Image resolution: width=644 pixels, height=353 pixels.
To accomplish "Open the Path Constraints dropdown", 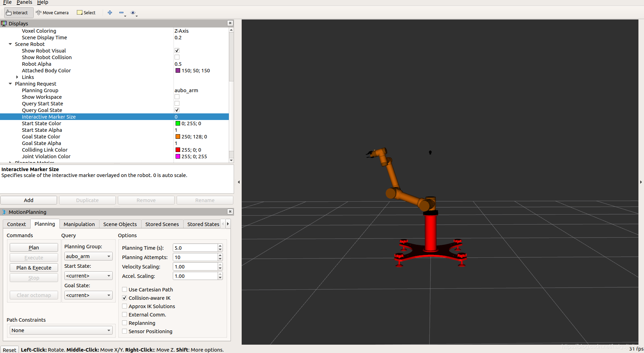I will click(x=61, y=330).
